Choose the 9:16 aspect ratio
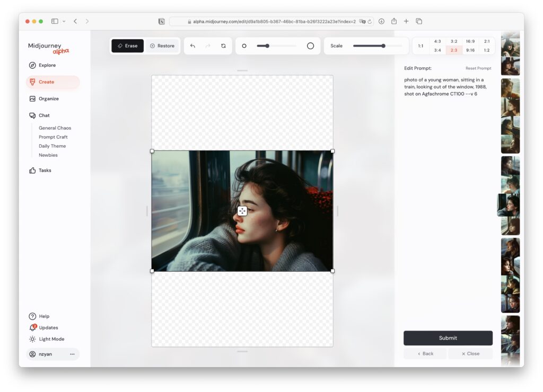543x392 pixels. tap(470, 50)
